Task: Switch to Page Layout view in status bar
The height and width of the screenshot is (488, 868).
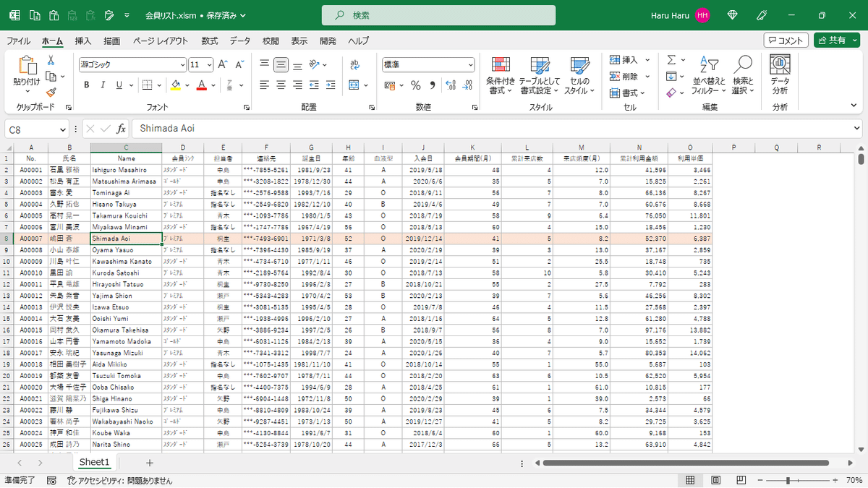Action: pos(715,480)
